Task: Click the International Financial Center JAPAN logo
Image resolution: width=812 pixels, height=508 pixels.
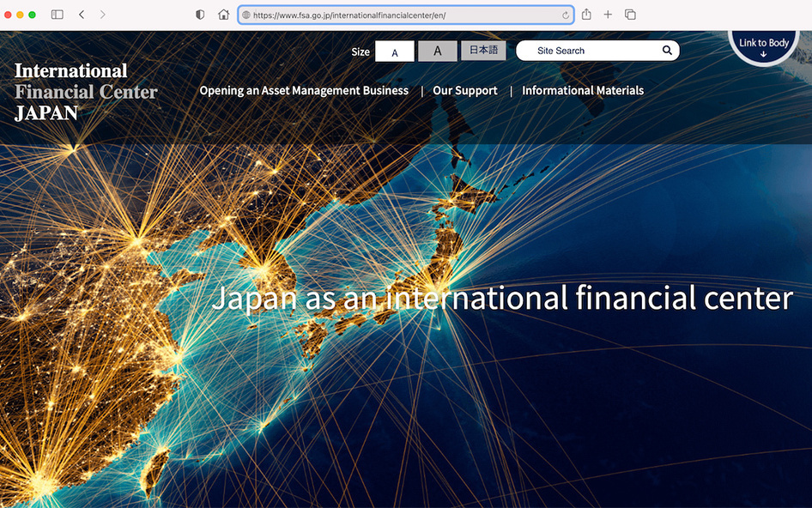Action: 84,91
